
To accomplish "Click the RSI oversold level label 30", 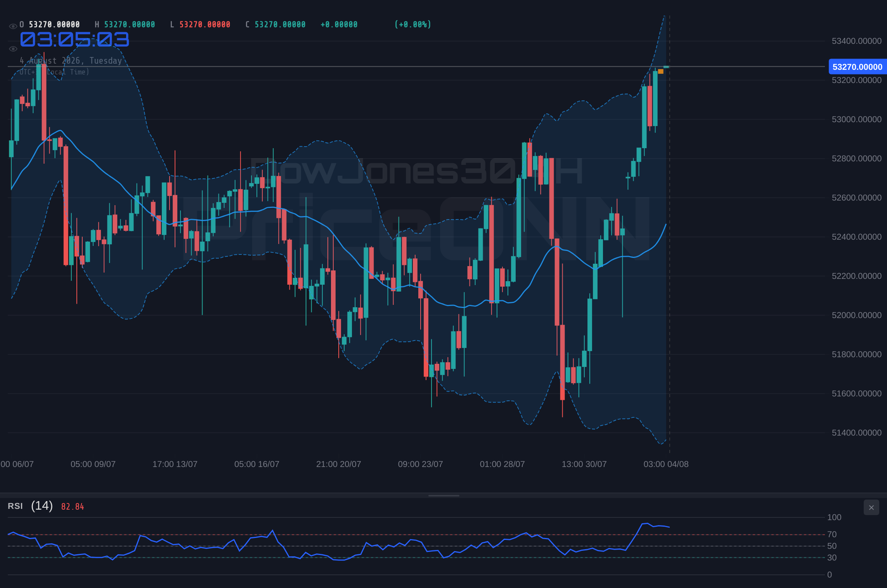I will [x=832, y=558].
